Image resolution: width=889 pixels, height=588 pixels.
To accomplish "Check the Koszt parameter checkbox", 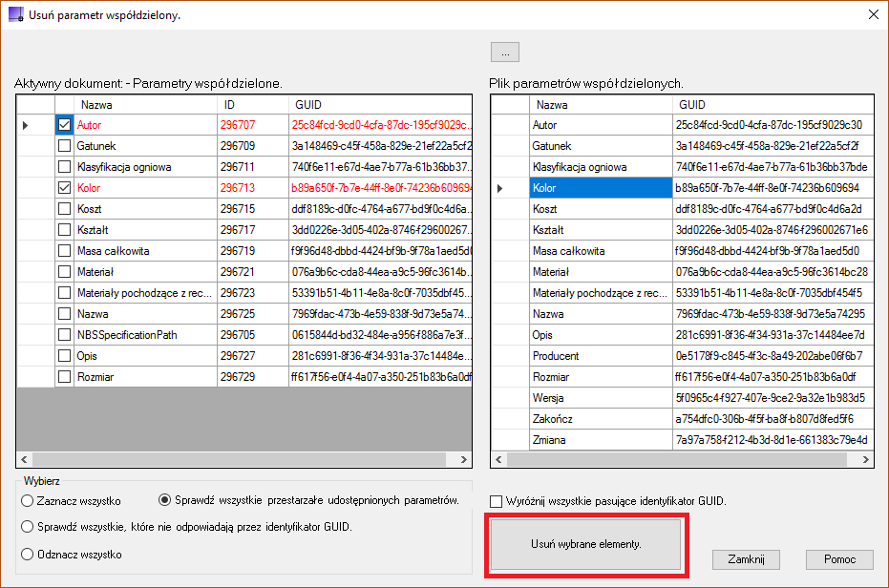I will pyautogui.click(x=65, y=209).
